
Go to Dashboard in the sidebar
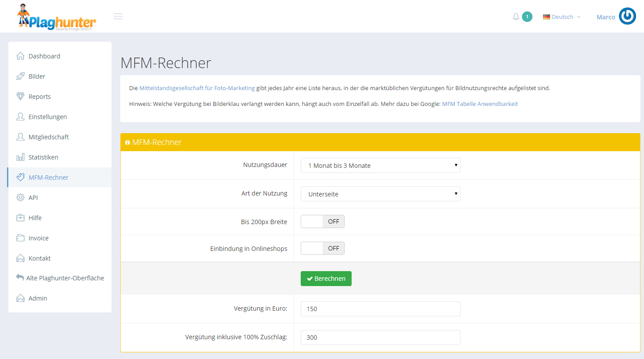[x=60, y=56]
